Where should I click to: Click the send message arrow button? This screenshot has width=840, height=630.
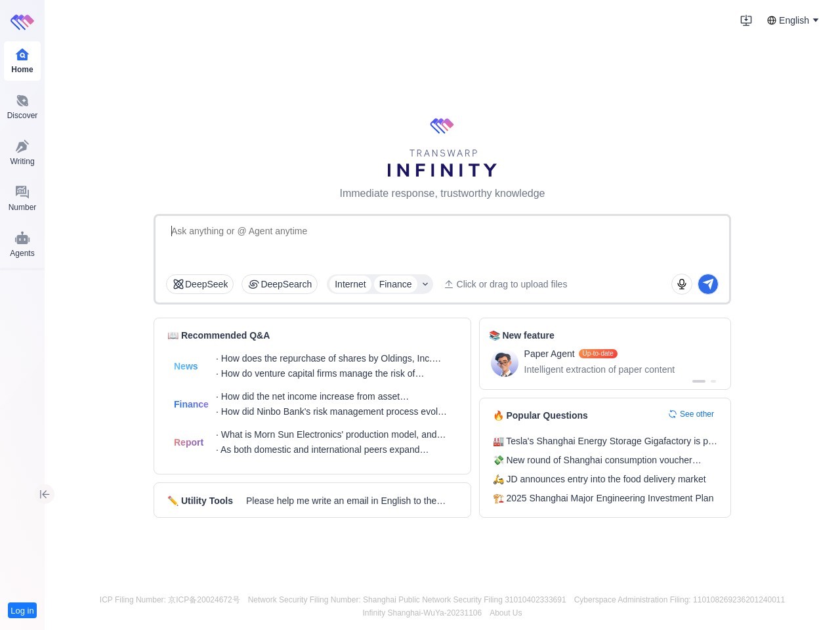tap(707, 284)
